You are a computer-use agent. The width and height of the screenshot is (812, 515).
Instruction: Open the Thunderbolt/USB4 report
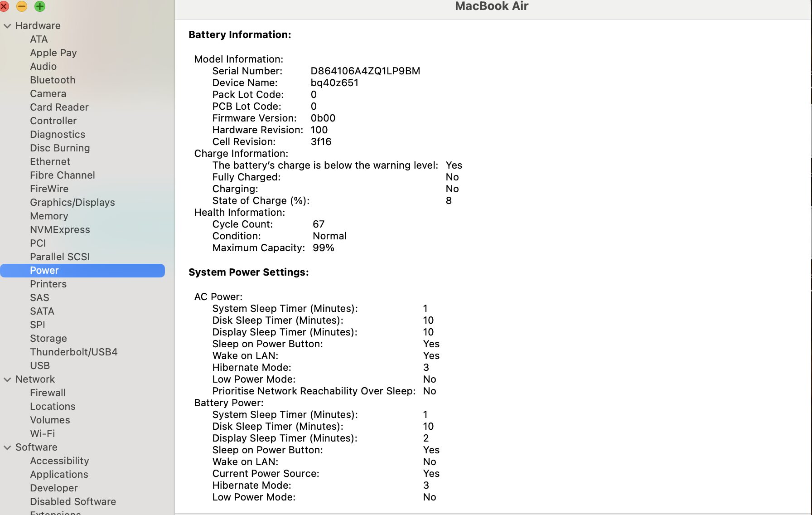point(74,352)
